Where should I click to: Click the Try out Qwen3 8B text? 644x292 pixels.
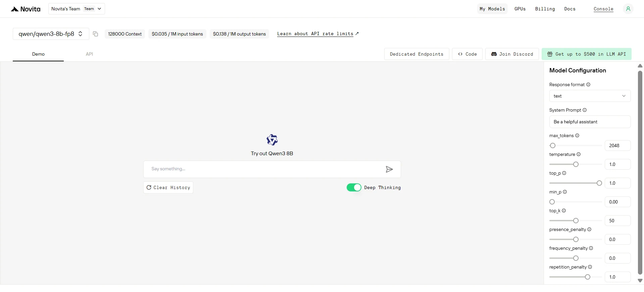tap(272, 154)
